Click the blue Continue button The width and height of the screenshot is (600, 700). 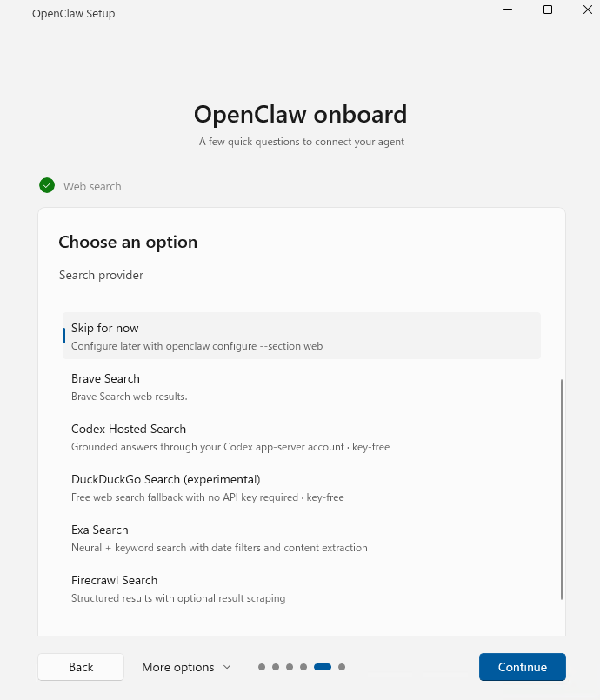(x=523, y=667)
